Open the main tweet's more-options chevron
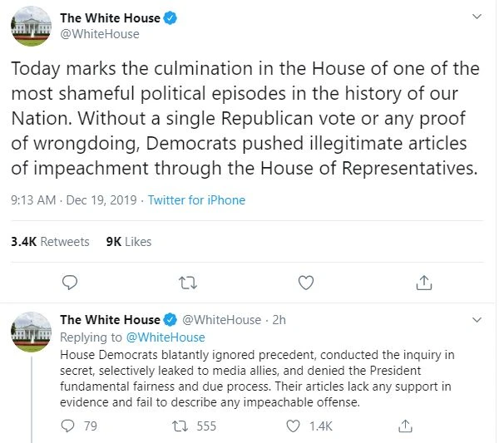504x443 pixels. click(476, 17)
